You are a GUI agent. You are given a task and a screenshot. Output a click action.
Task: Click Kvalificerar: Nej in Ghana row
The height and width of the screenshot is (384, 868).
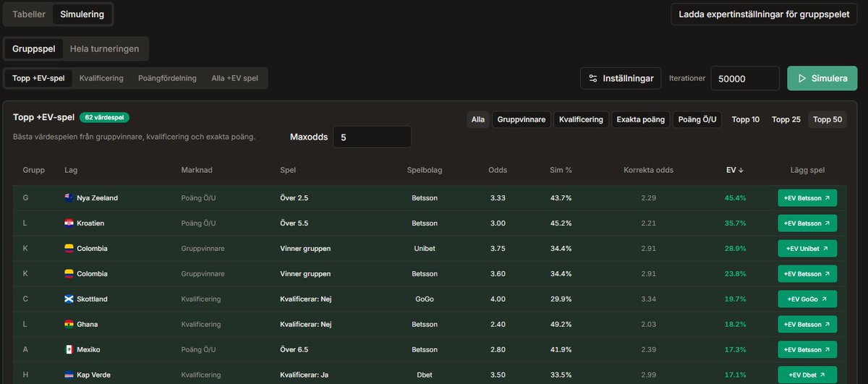pos(305,325)
